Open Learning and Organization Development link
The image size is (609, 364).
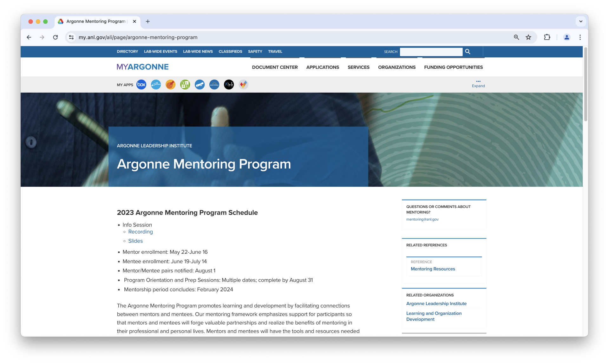(434, 316)
